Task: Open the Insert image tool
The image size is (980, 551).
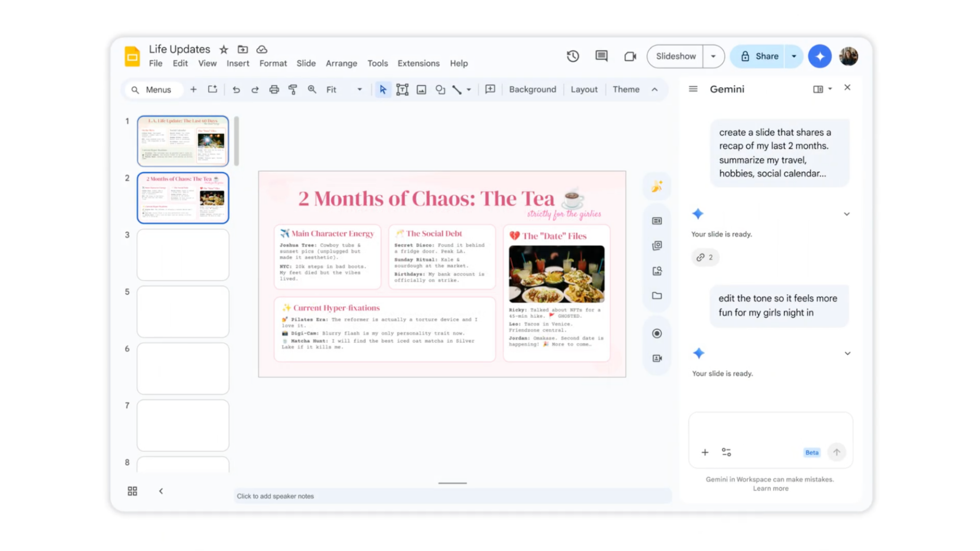Action: tap(421, 89)
